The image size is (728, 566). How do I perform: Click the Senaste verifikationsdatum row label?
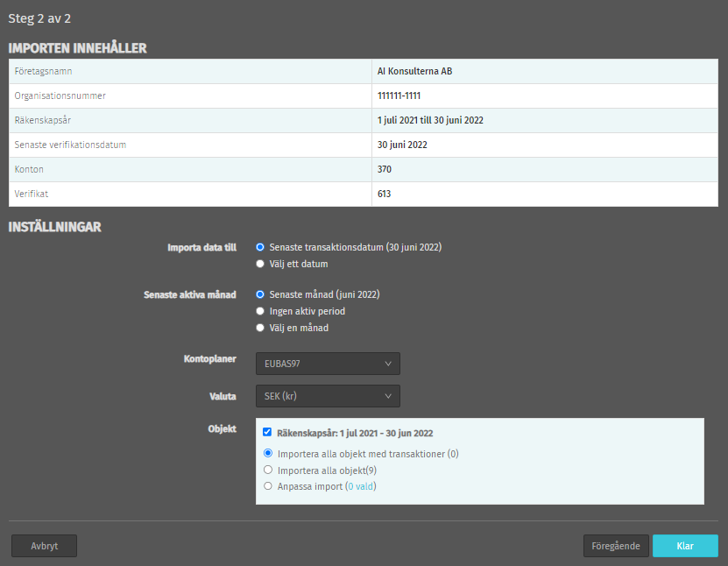pyautogui.click(x=70, y=145)
